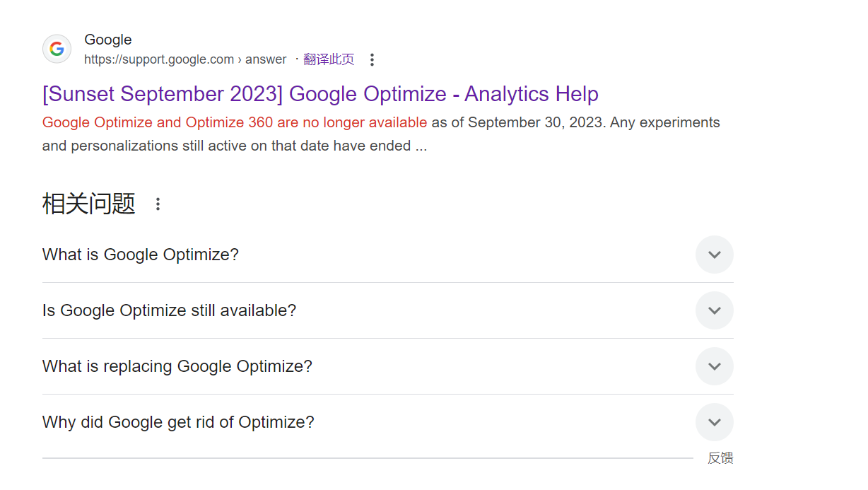Click the Google favicon icon
Screen dimensions: 868x490
(x=57, y=49)
